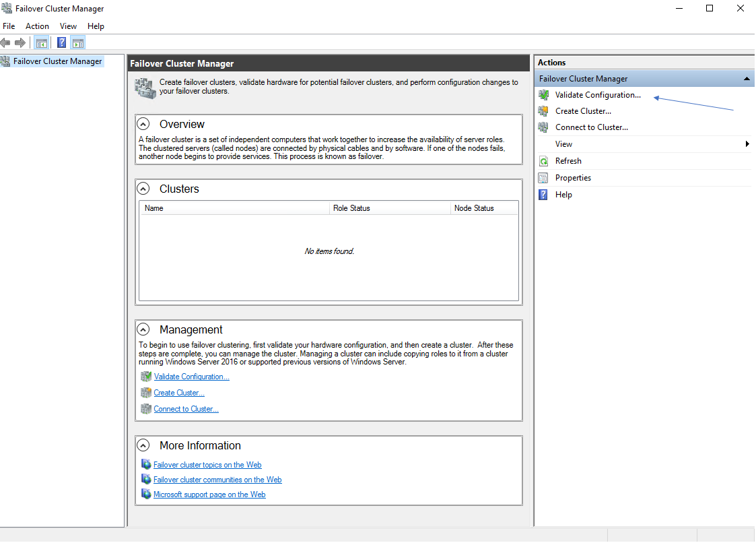Select Failover Cluster Manager tree node
Image resolution: width=756 pixels, height=543 pixels.
[57, 61]
